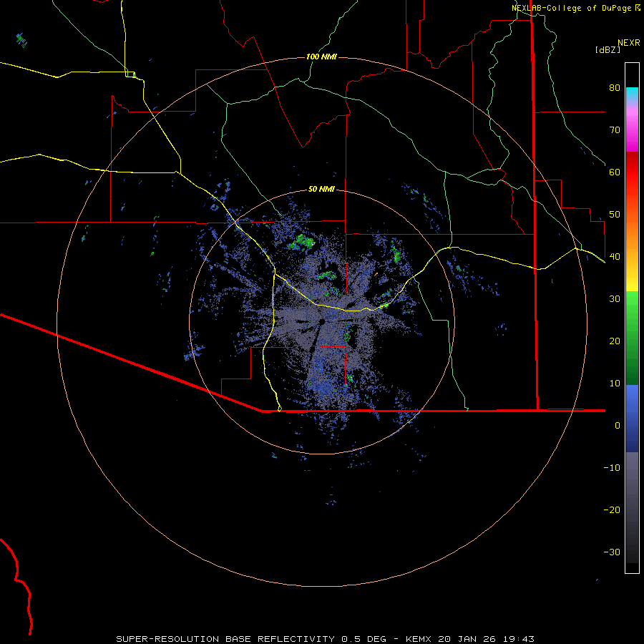Click the 60 value on dBZ scale
Image resolution: width=644 pixels, height=644 pixels.
click(615, 172)
